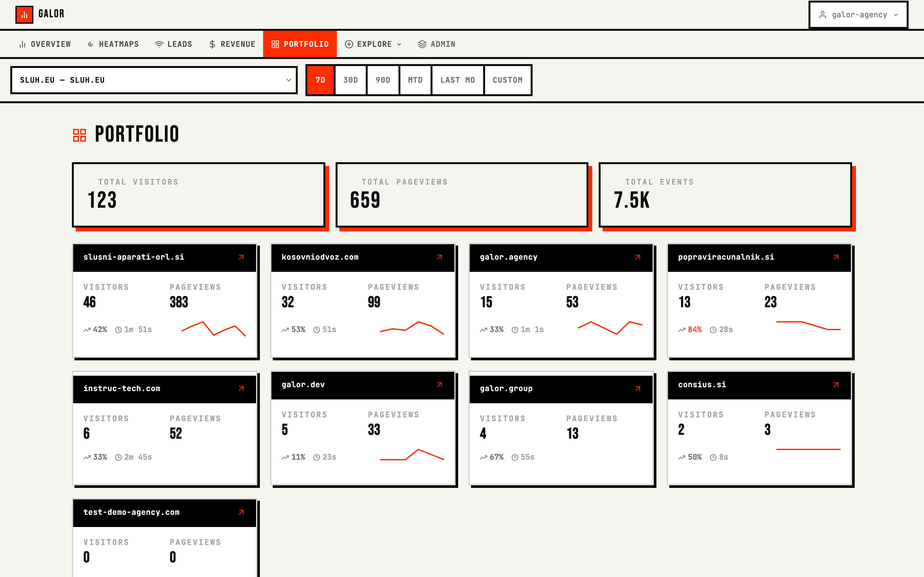Click the GALOR logo icon
Screen dimensions: 924x577
point(24,14)
